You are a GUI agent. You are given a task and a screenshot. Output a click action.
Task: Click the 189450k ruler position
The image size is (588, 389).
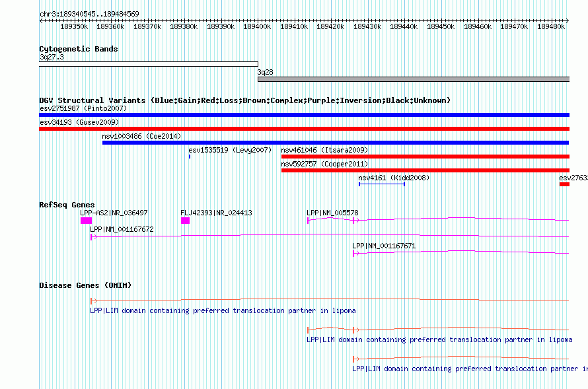[x=441, y=26]
